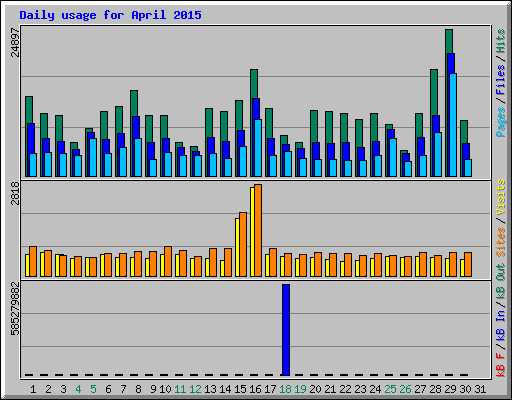Click the x-axis day label 15

coord(240,389)
